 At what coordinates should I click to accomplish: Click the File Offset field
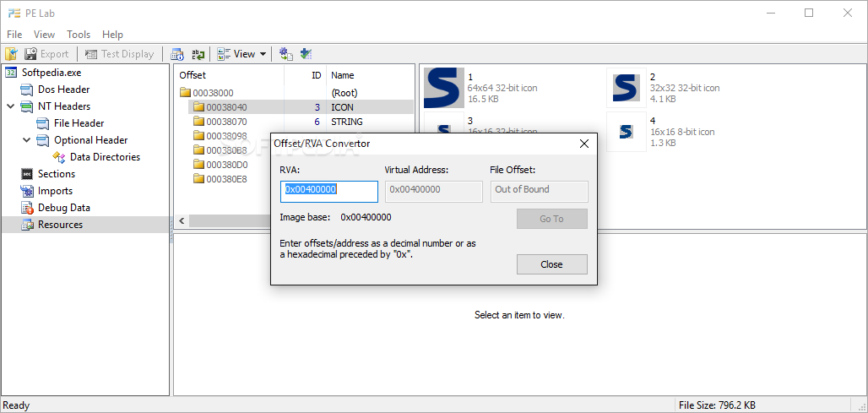[540, 192]
